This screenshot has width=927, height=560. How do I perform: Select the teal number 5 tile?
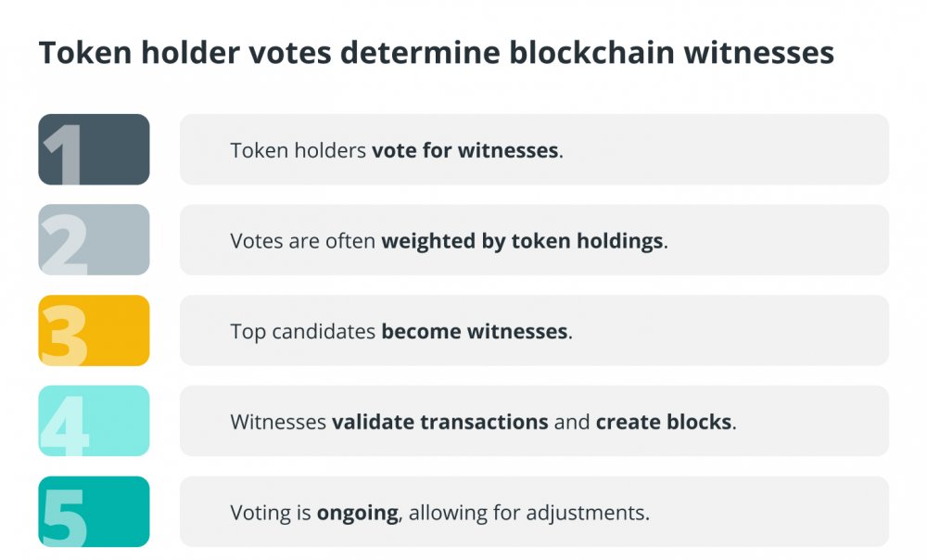(94, 512)
